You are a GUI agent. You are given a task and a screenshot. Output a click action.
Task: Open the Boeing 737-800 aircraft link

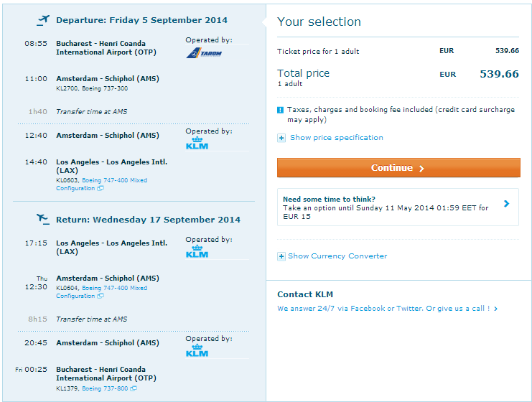pyautogui.click(x=105, y=388)
